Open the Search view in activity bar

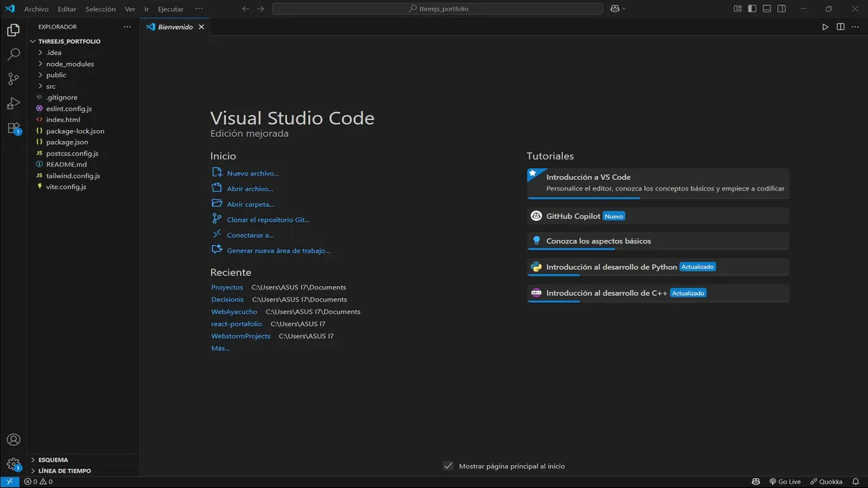tap(13, 54)
